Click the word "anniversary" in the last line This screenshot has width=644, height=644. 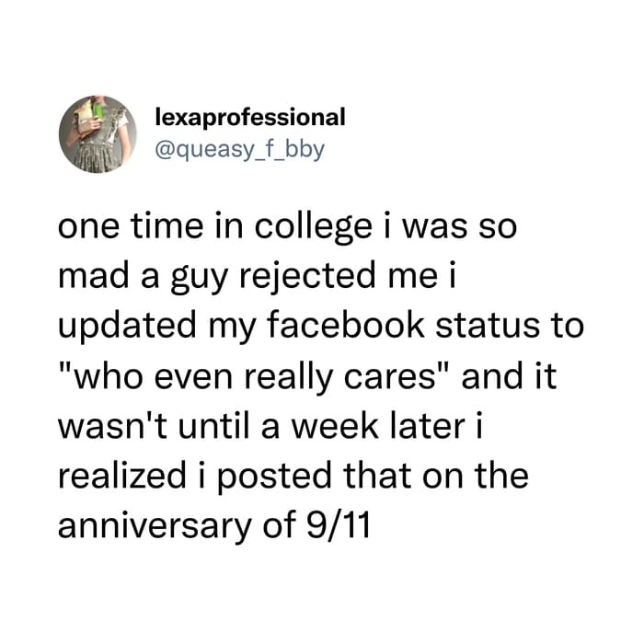tap(155, 526)
